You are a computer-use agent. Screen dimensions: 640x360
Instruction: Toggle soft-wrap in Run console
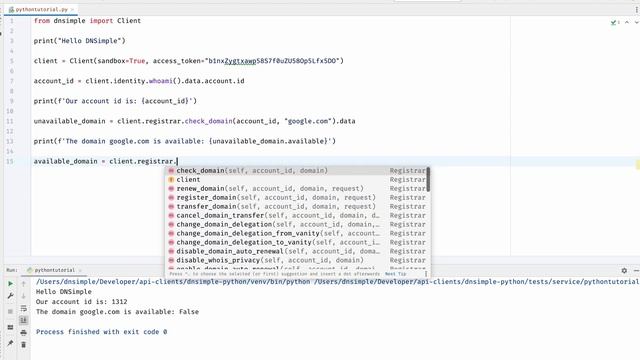pos(24,308)
